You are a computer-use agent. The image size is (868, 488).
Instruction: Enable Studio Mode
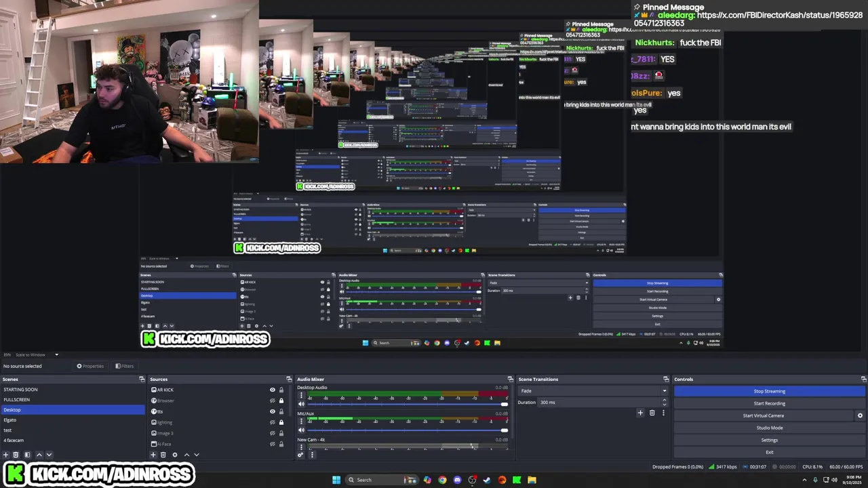click(770, 428)
